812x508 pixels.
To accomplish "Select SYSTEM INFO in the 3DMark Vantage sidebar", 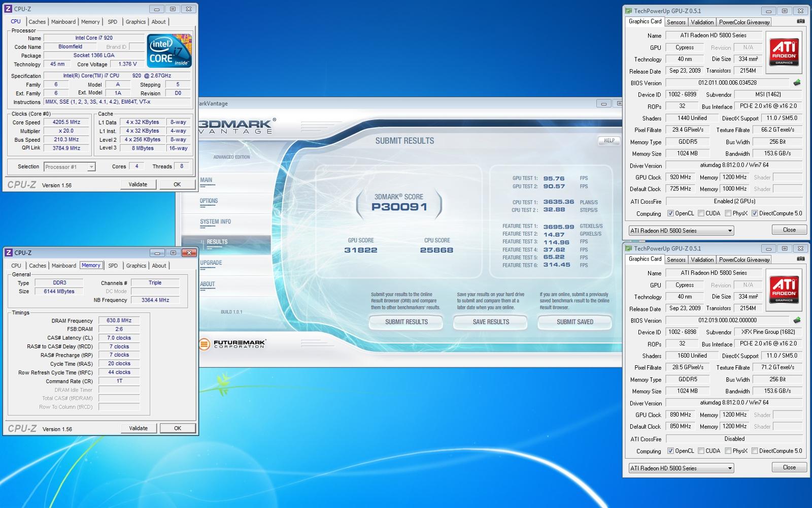I will [x=215, y=222].
